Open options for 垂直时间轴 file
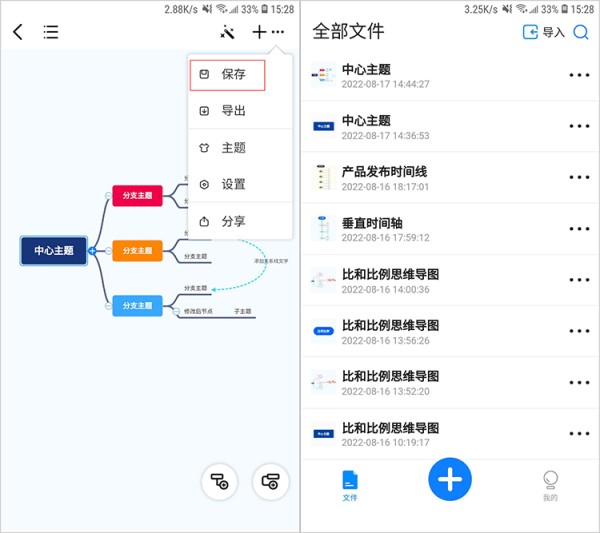 coord(579,229)
